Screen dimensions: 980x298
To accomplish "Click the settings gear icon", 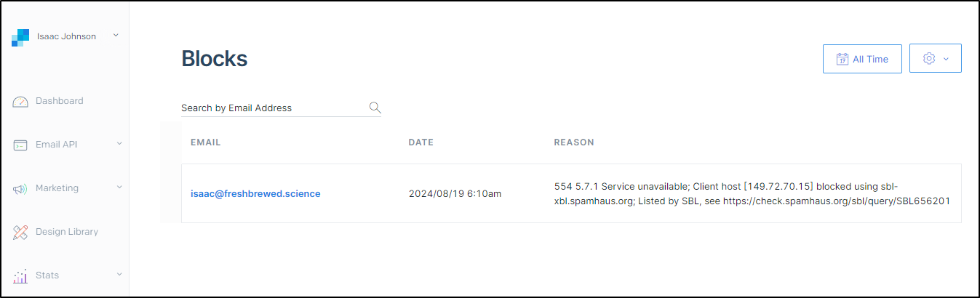I will (928, 59).
